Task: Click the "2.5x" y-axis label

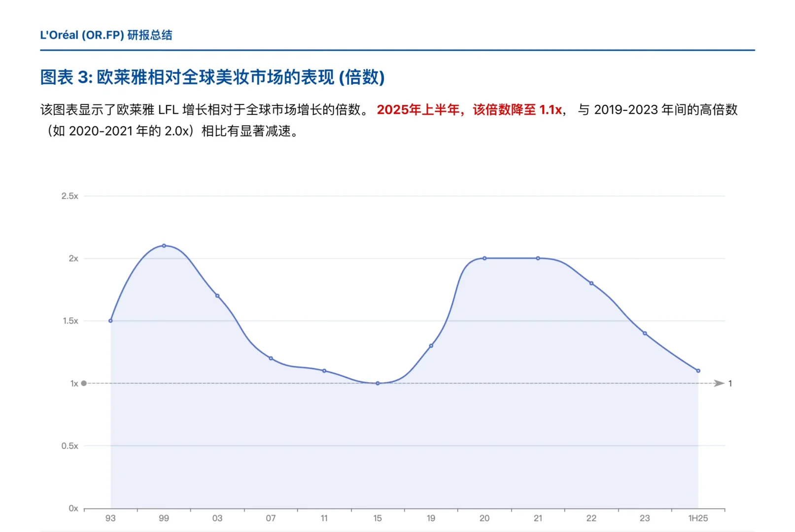Action: tap(69, 196)
